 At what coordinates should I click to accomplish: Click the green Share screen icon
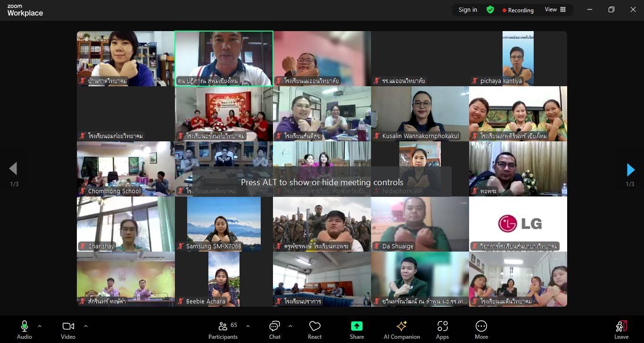357,327
